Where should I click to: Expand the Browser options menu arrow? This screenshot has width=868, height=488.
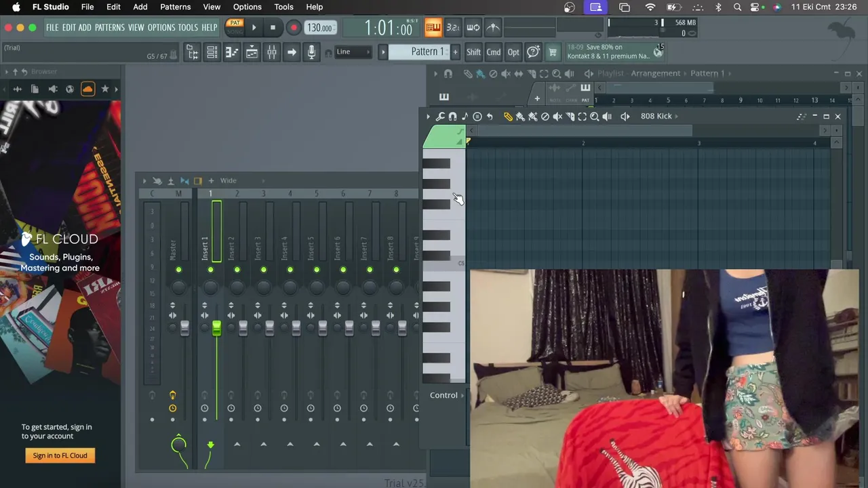point(6,72)
